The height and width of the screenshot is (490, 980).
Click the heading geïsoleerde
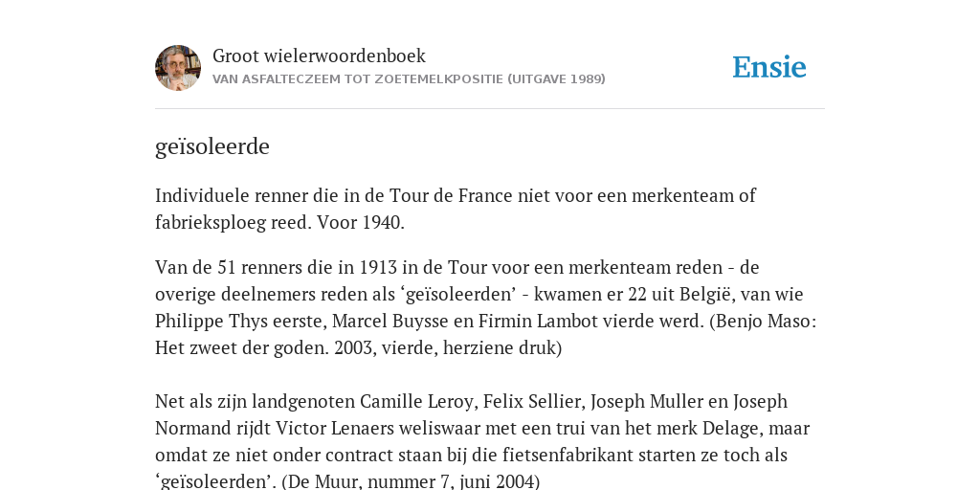point(212,146)
